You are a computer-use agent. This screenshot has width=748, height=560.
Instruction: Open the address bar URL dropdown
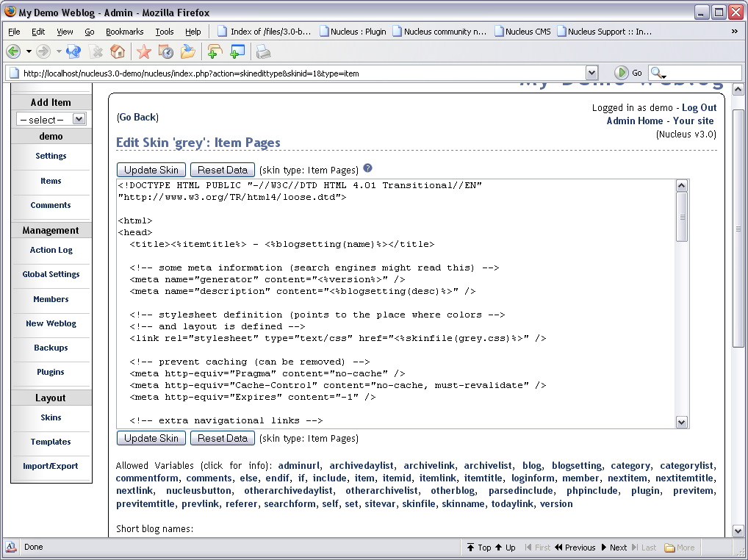click(x=591, y=73)
